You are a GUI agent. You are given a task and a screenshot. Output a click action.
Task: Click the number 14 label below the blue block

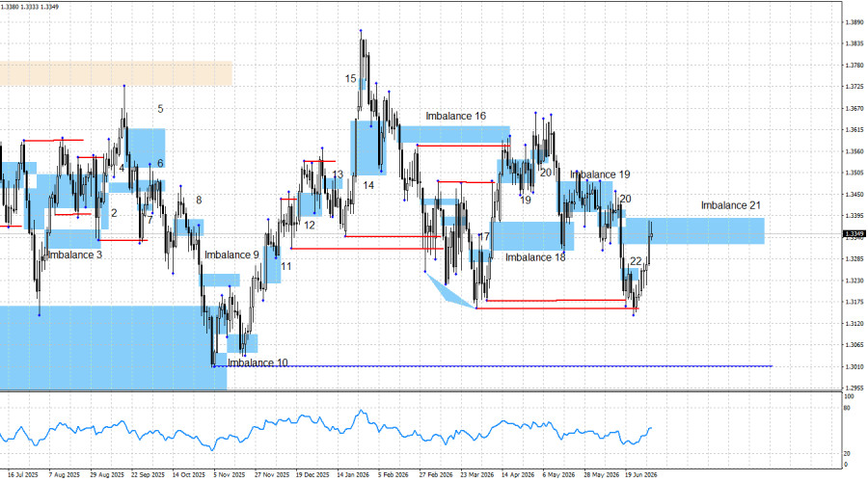coord(368,185)
